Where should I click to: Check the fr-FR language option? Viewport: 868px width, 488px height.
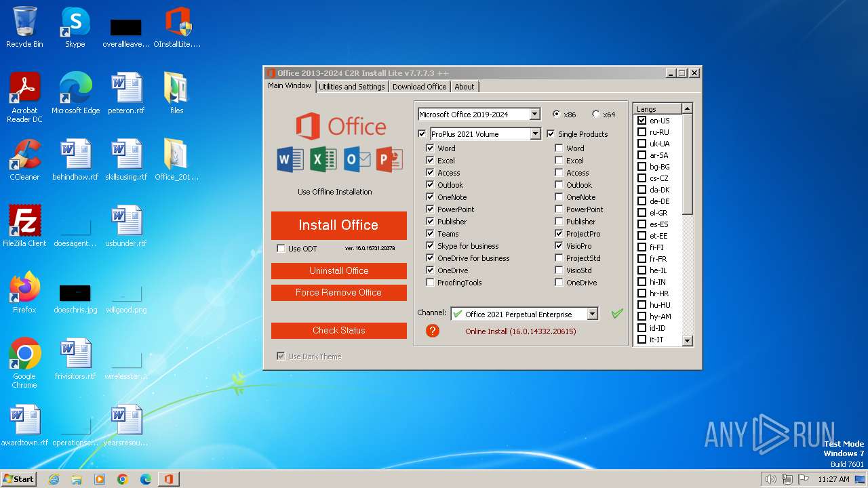(x=642, y=259)
